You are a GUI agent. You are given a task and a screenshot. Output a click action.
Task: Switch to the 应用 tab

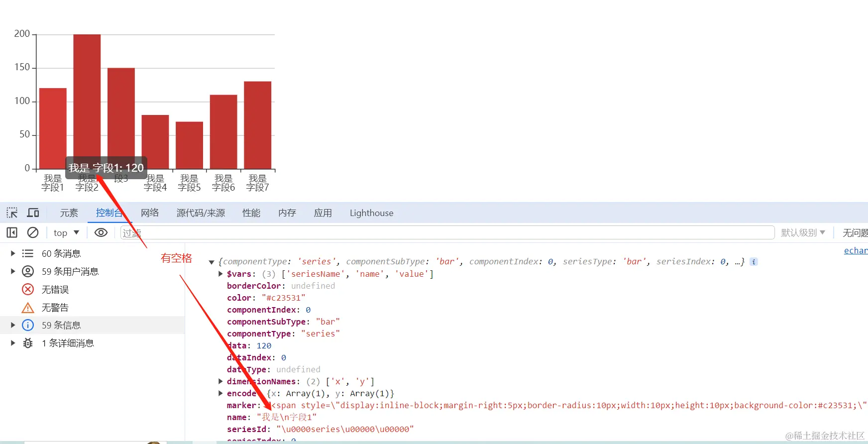tap(323, 213)
